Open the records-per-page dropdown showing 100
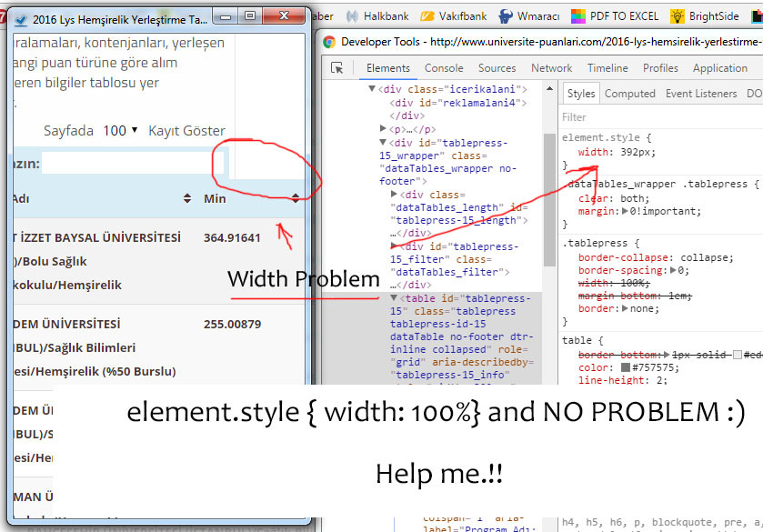763x532 pixels. coord(120,130)
